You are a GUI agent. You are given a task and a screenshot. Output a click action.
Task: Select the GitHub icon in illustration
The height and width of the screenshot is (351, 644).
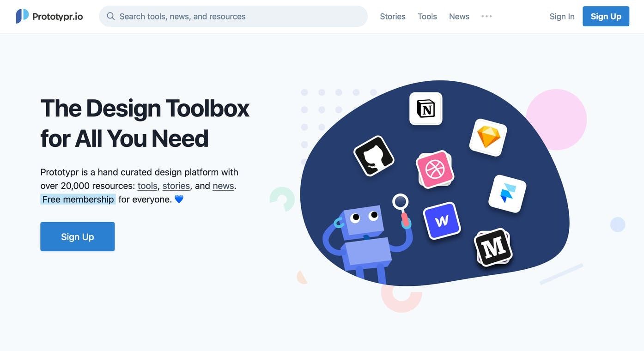coord(374,156)
